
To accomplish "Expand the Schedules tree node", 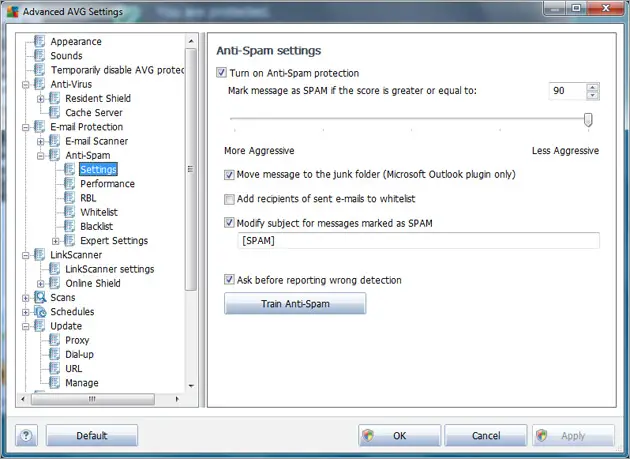I will coord(26,312).
